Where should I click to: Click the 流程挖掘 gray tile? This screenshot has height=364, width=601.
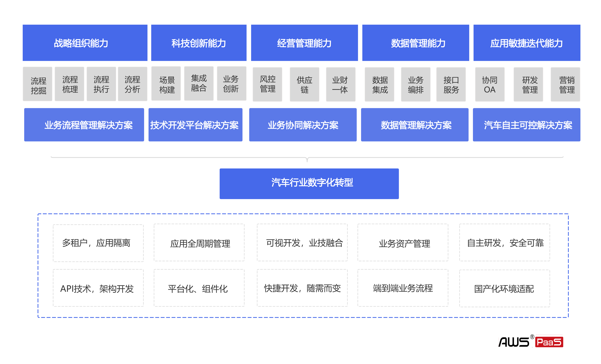click(x=38, y=84)
